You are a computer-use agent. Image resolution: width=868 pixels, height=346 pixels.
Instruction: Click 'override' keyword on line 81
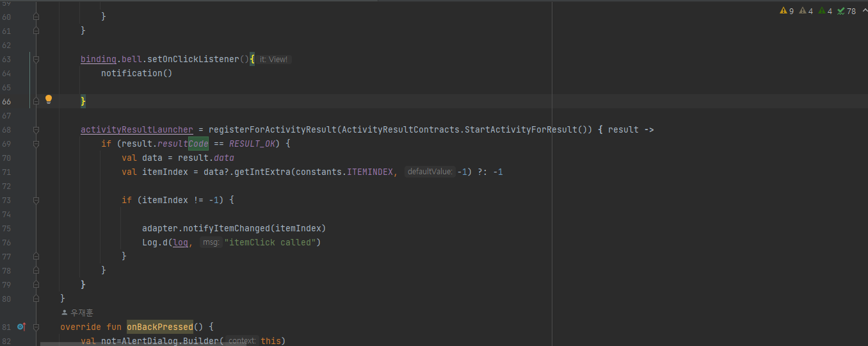[81, 327]
